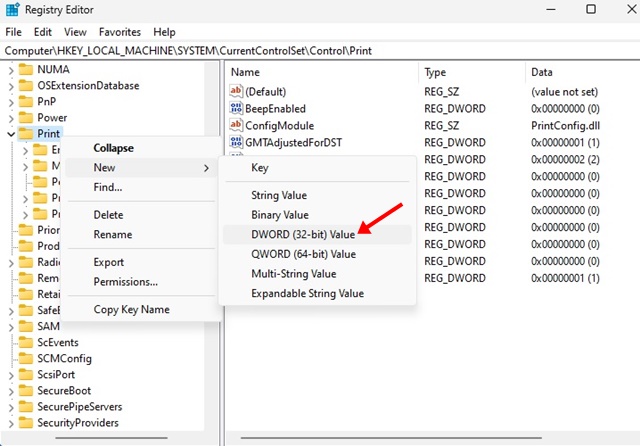The height and width of the screenshot is (446, 640).
Task: Choose Rename in the context menu
Action: click(x=140, y=234)
